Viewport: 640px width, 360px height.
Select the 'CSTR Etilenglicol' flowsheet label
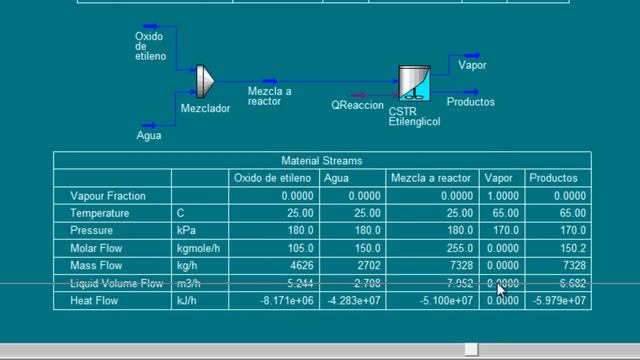point(414,117)
